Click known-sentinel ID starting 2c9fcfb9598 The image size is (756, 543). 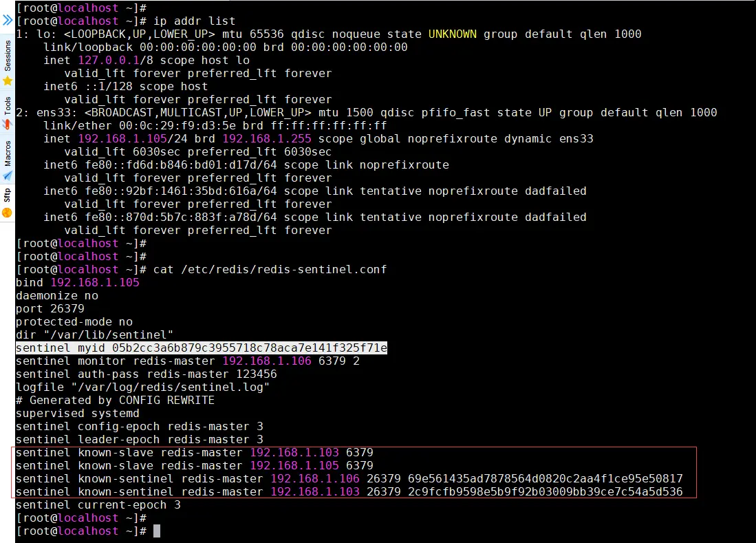546,492
